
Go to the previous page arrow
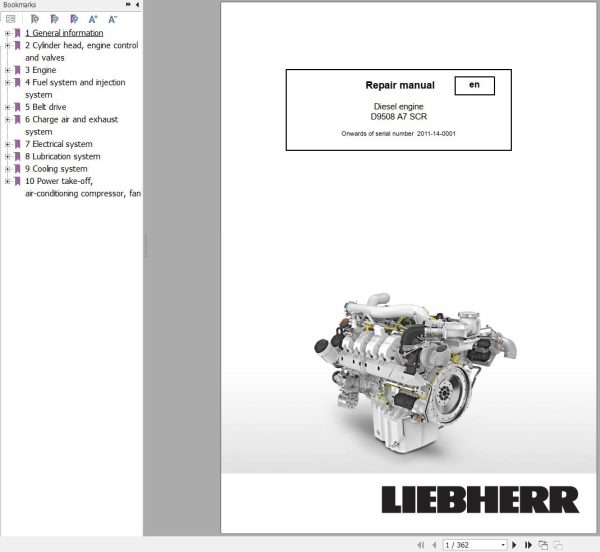pos(434,545)
